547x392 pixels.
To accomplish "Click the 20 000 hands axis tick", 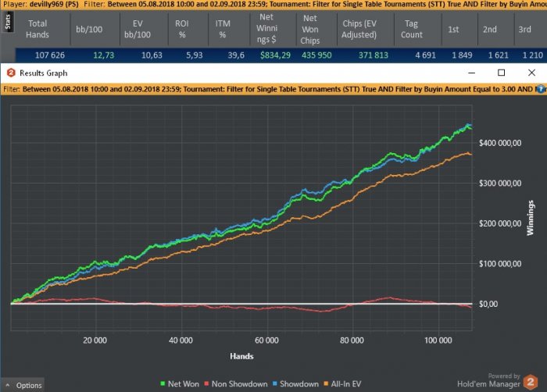I will pyautogui.click(x=95, y=340).
